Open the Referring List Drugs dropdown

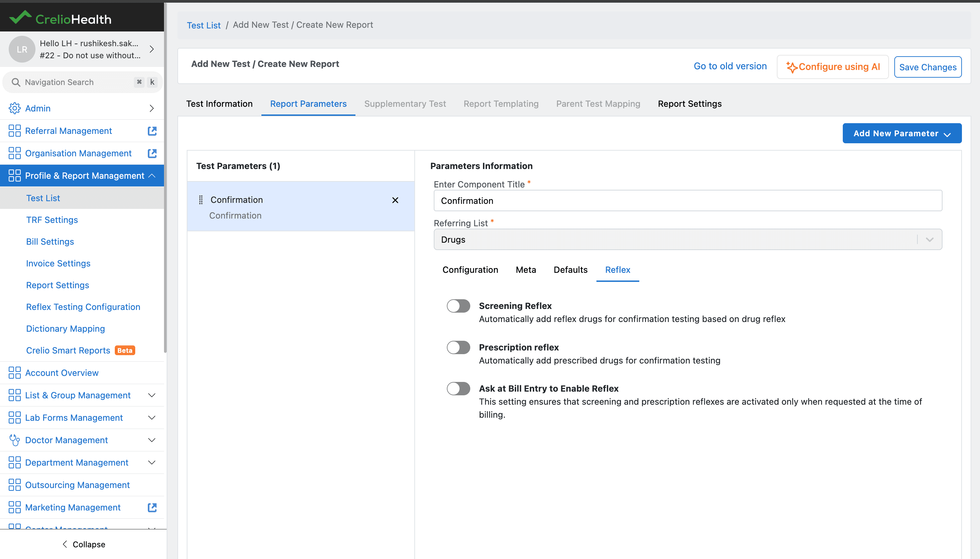(687, 239)
